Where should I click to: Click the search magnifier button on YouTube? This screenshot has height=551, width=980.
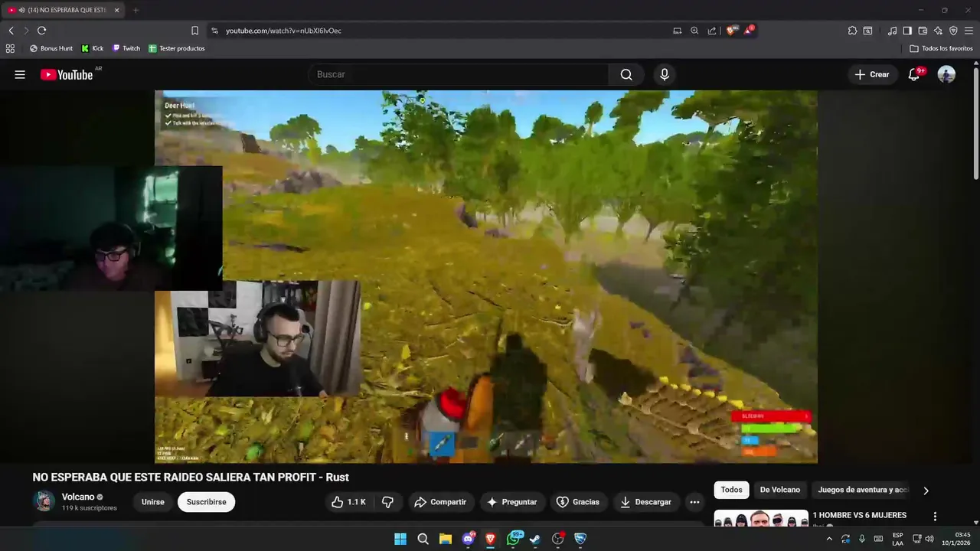click(626, 74)
